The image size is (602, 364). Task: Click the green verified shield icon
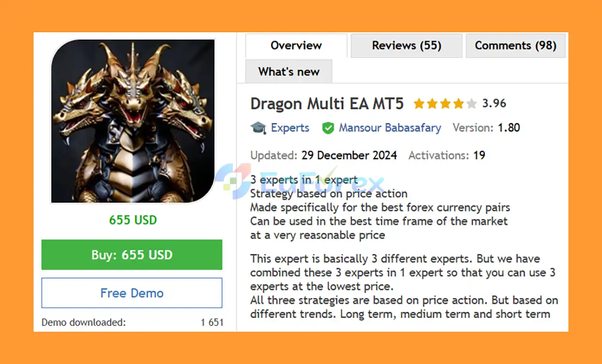pos(328,128)
